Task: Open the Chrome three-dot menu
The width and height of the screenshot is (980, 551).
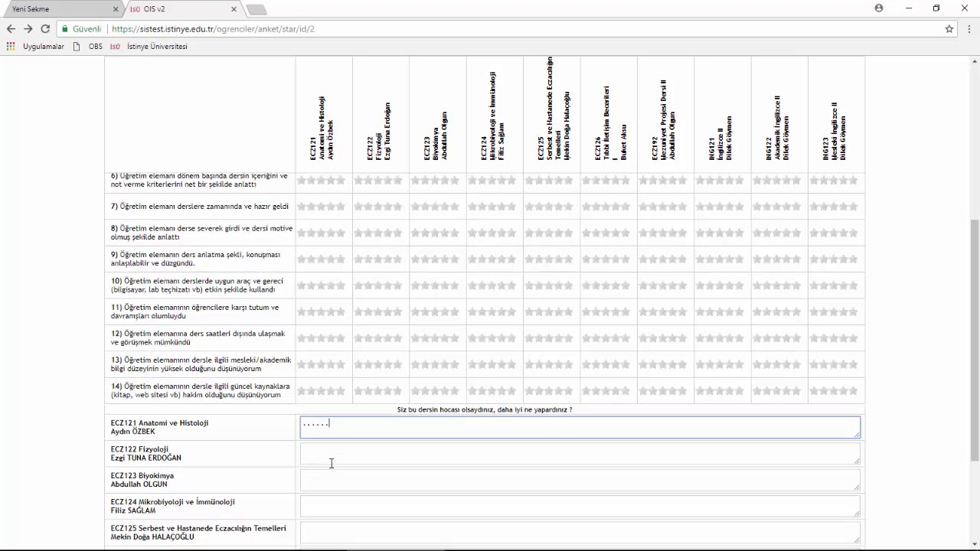Action: (969, 29)
